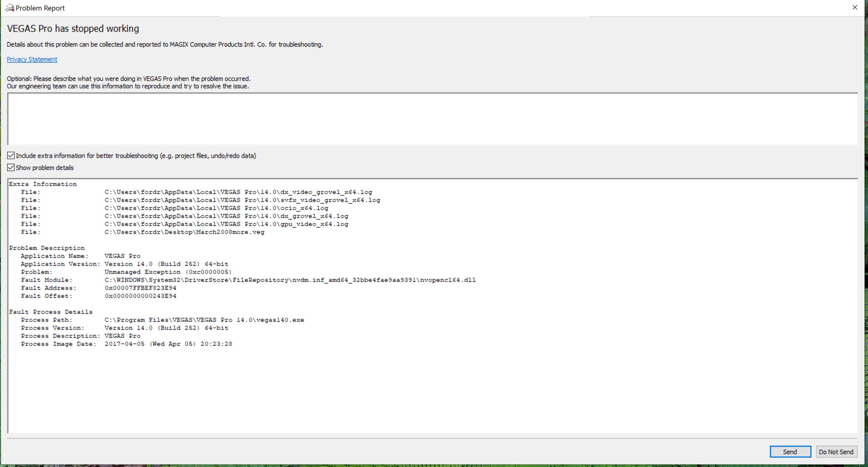
Task: Click the Problem Description heading
Action: (47, 248)
